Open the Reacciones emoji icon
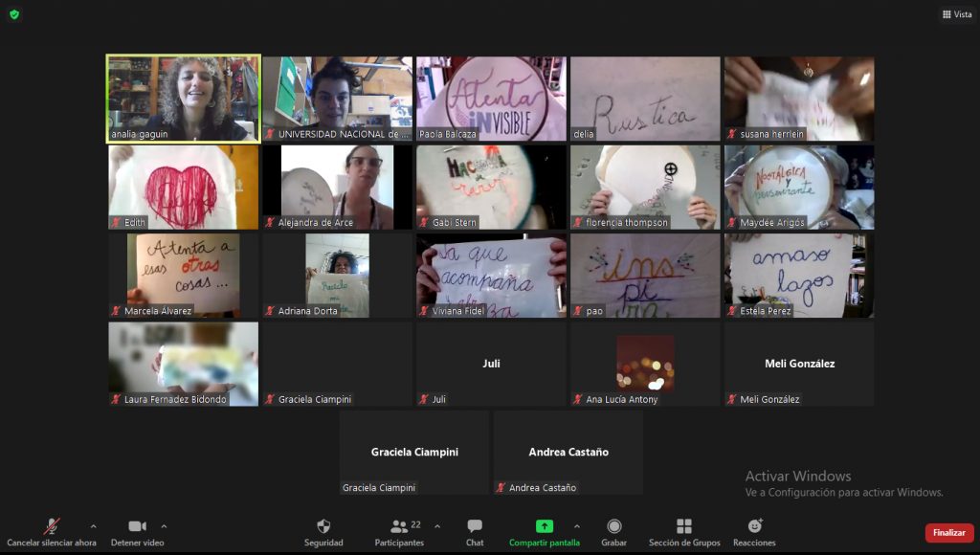Viewport: 980px width, 555px height. pos(754,526)
